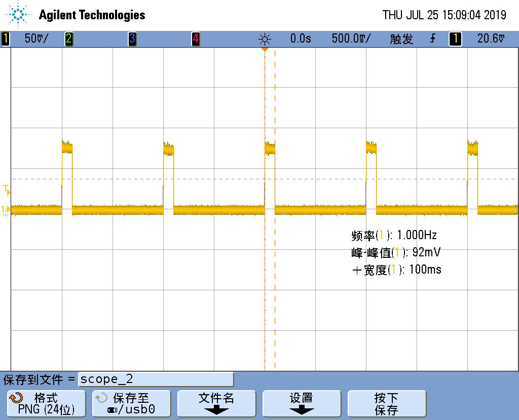Click the trigger level T marker
This screenshot has height=420, width=519.
click(7, 190)
